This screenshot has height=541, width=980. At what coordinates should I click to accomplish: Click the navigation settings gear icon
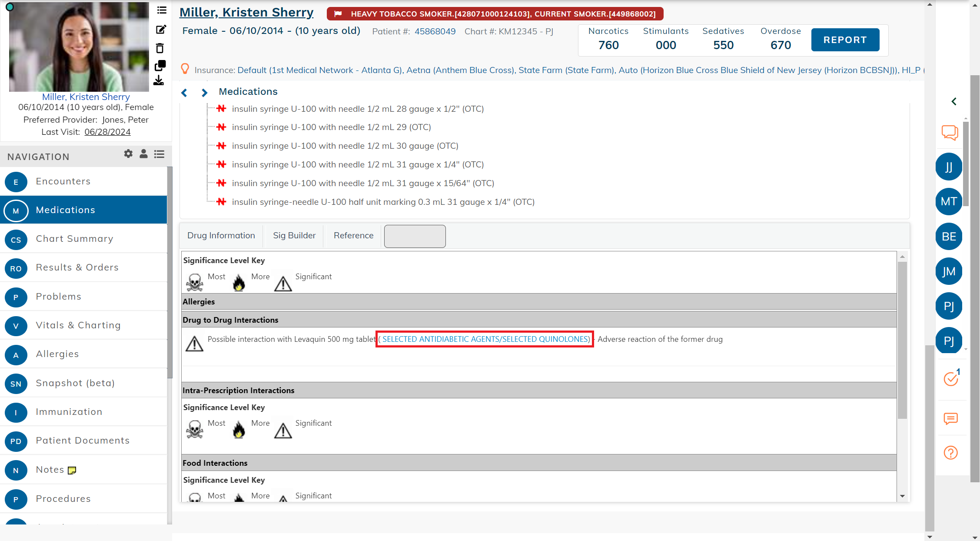click(128, 154)
